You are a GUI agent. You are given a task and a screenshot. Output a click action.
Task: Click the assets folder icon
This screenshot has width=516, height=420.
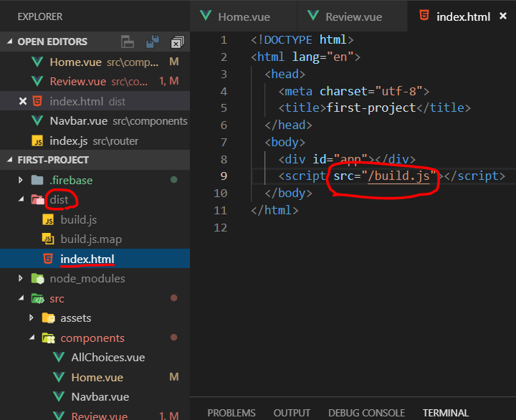pos(49,318)
